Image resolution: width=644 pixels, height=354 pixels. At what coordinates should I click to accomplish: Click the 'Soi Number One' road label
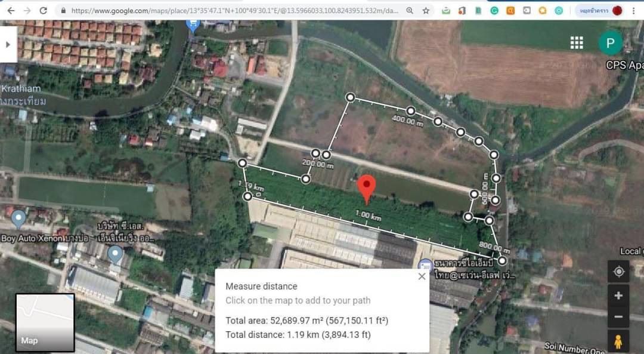click(575, 347)
